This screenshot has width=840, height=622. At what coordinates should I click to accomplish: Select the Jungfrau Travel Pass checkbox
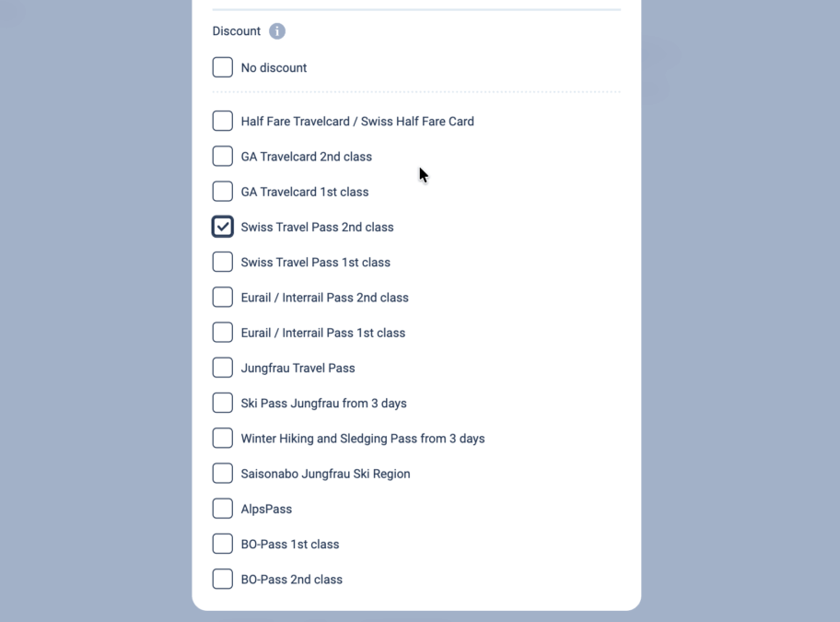tap(223, 368)
